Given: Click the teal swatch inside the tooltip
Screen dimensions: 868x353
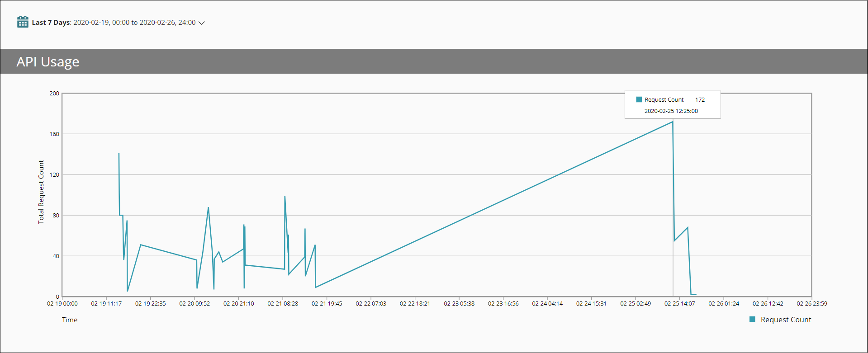Looking at the screenshot, I should (x=639, y=99).
